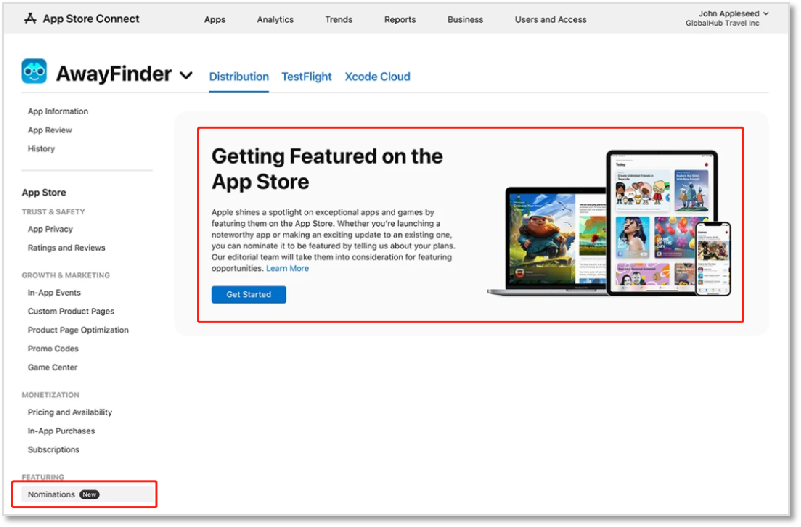Open History in sidebar

click(x=41, y=149)
